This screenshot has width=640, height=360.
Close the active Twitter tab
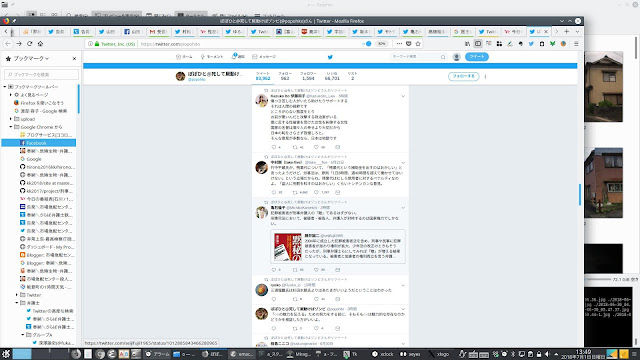coord(546,31)
